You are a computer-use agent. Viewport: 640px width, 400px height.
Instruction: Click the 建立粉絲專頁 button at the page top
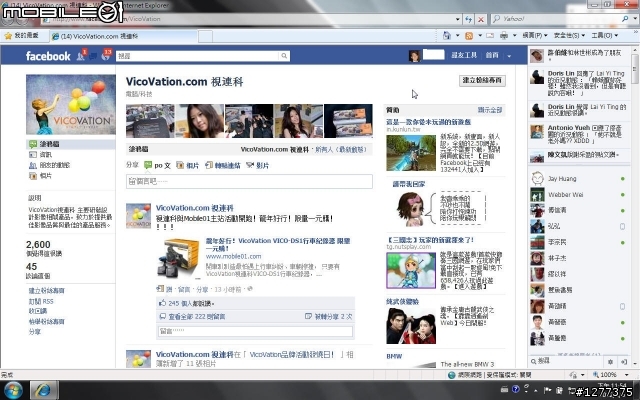click(x=482, y=80)
